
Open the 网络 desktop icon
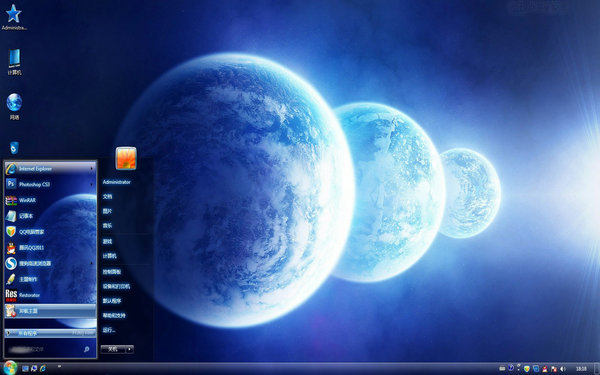pyautogui.click(x=14, y=107)
